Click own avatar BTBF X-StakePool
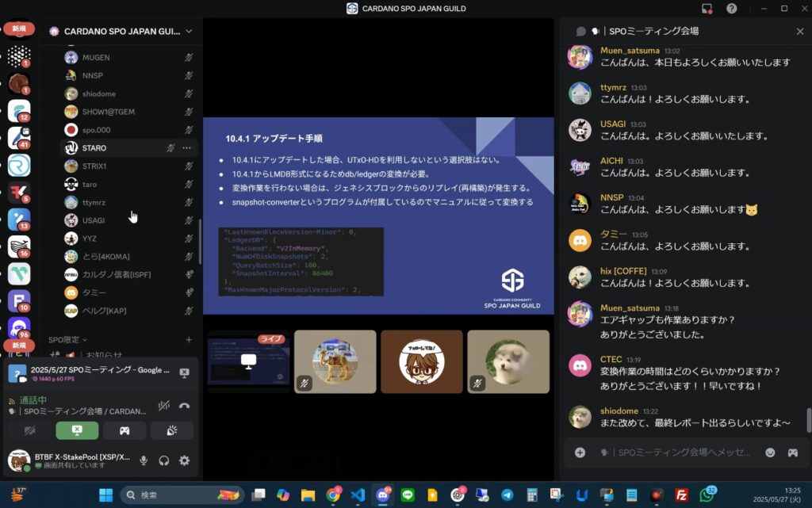Screen dimensions: 812x508 19,460
